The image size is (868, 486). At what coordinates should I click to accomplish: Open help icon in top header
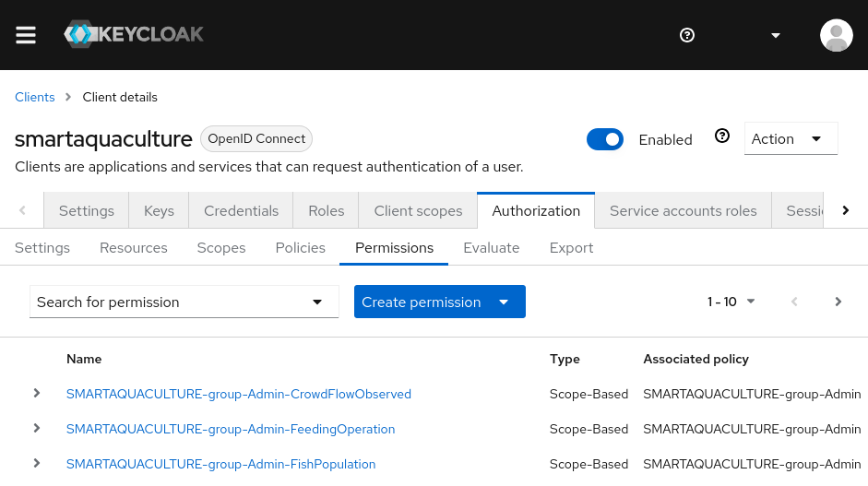pos(687,35)
